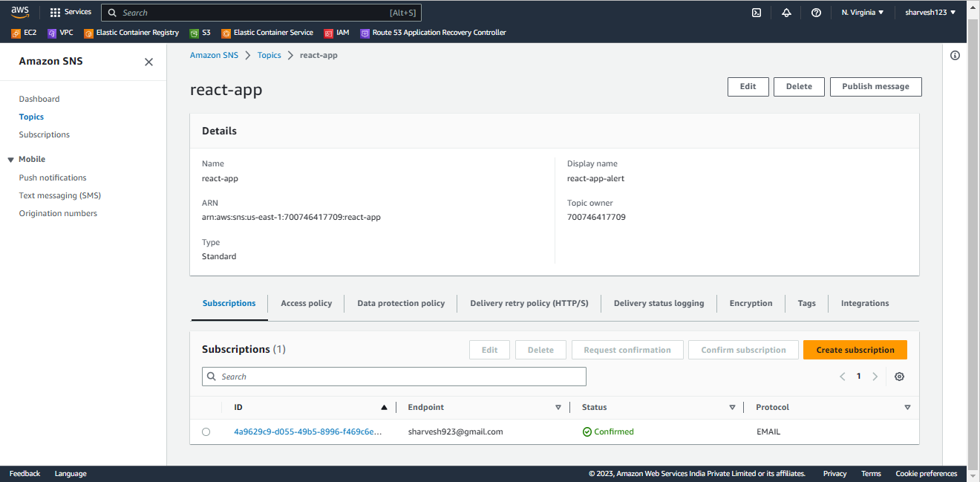Navigate to Topics via the breadcrumb
This screenshot has height=482, width=980.
(269, 54)
